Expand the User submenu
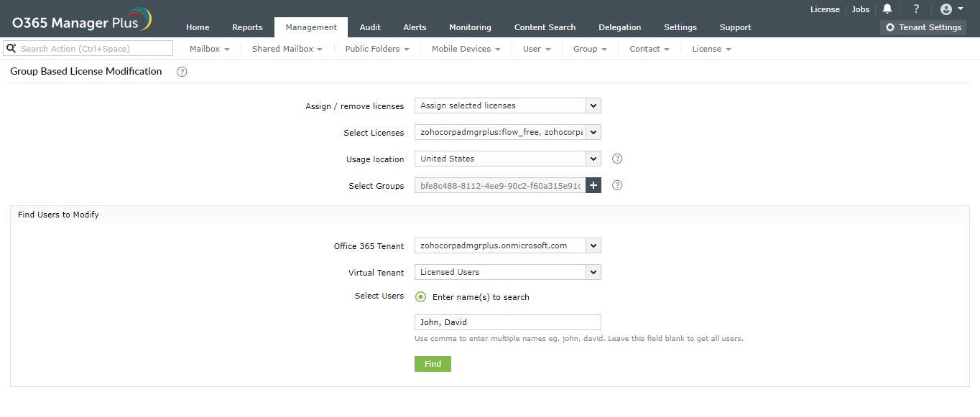The width and height of the screenshot is (980, 417). [x=537, y=49]
